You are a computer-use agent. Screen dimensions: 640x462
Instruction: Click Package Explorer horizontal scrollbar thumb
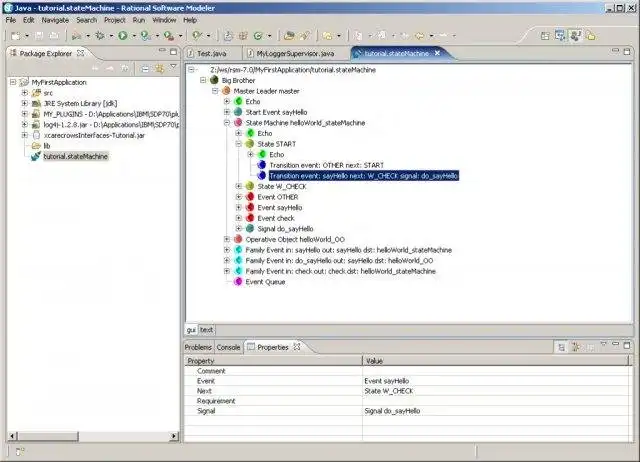48,436
